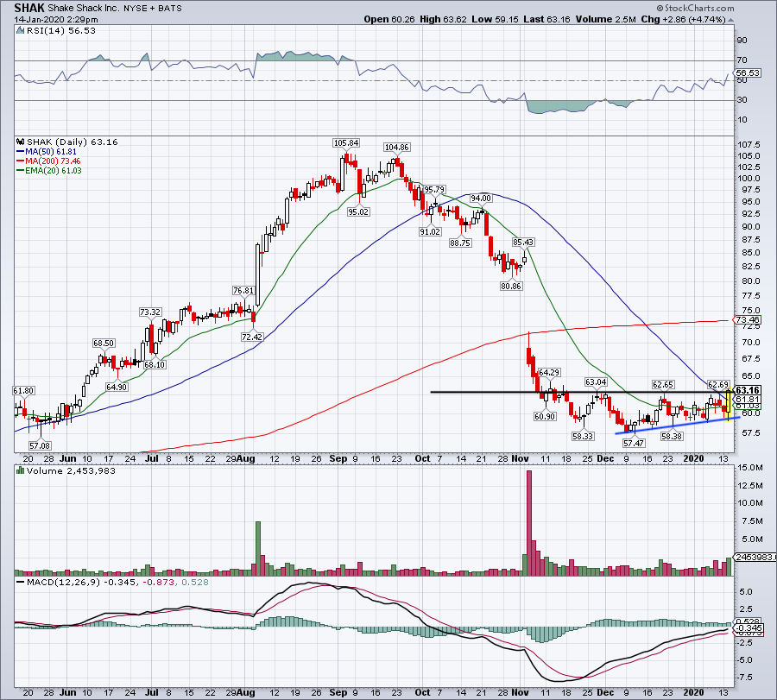Click the 63.04 price label
This screenshot has height=700, width=777.
(596, 382)
